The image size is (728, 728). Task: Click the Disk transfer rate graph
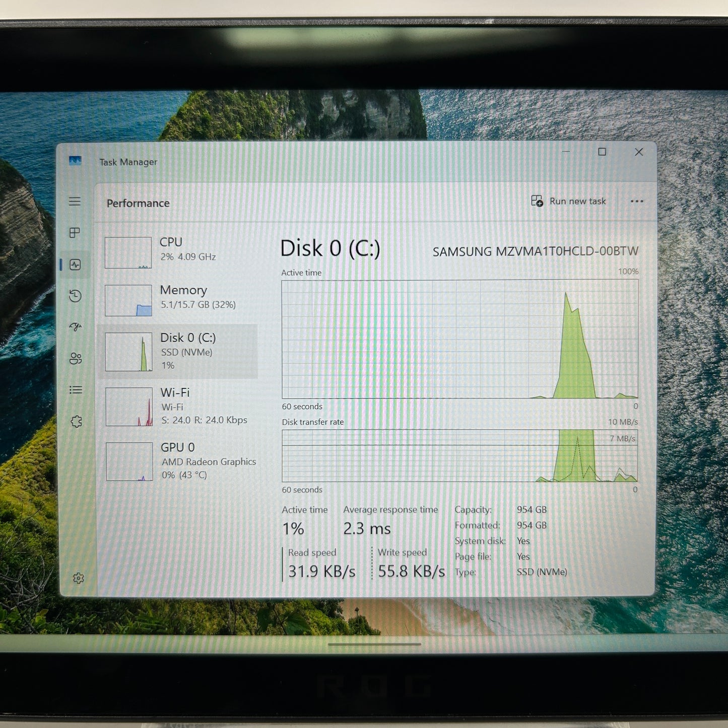coord(460,456)
